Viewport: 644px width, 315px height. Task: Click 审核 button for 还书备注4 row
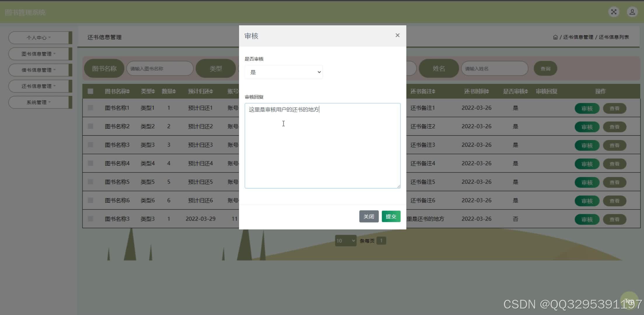click(587, 164)
